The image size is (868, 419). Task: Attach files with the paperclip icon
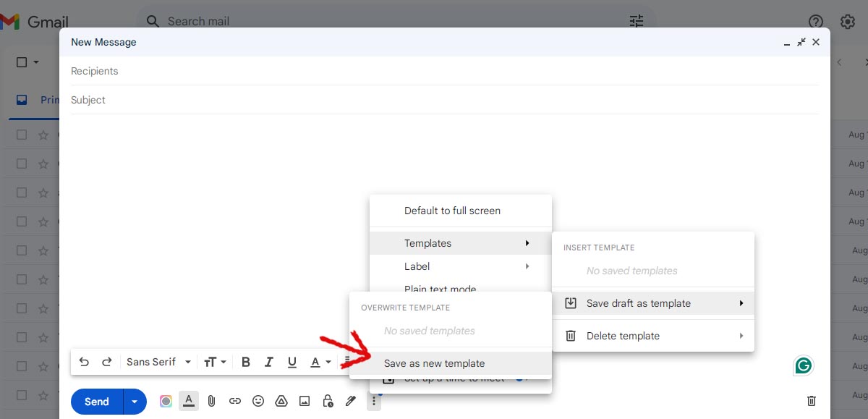212,401
